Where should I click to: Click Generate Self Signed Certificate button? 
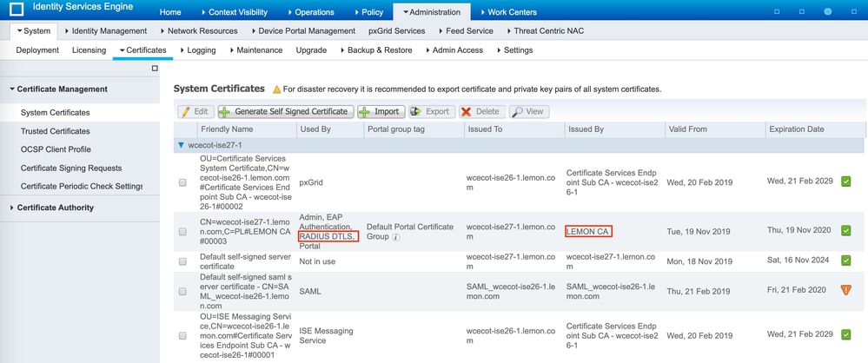(x=286, y=112)
